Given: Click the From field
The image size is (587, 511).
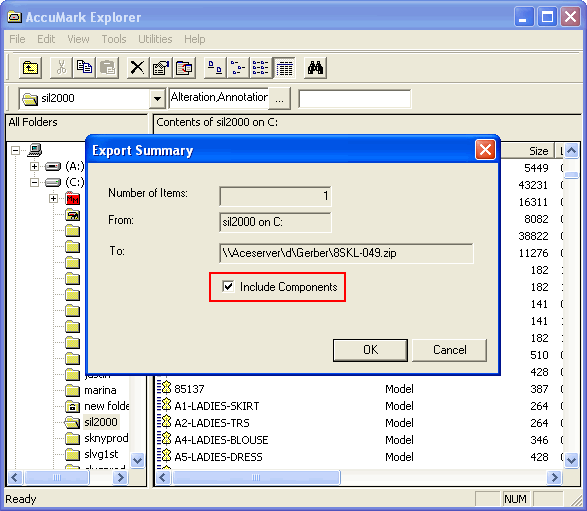Looking at the screenshot, I should coord(275,222).
